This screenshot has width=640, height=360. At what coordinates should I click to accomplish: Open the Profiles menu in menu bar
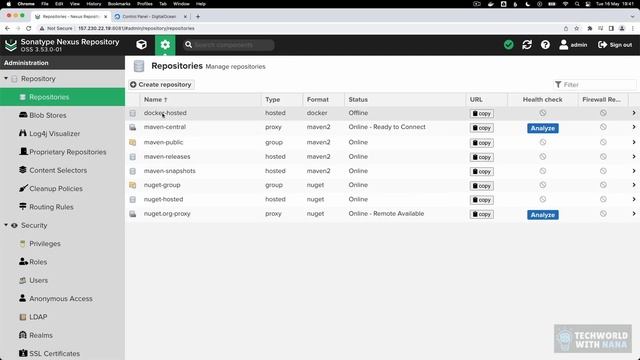click(144, 4)
